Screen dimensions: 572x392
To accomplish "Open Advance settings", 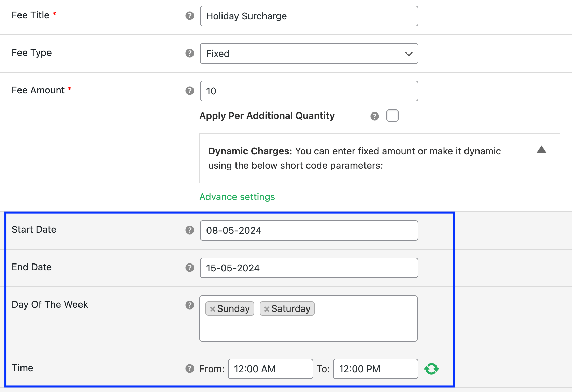I will coord(237,197).
